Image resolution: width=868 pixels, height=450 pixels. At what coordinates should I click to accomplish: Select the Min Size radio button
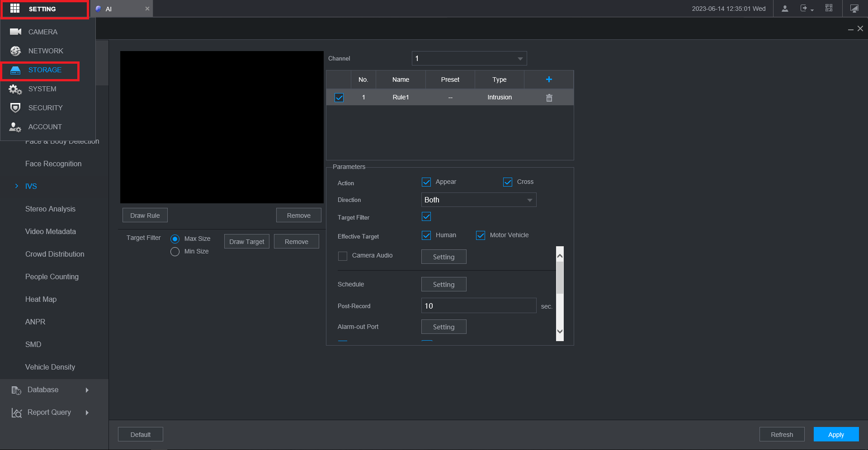coord(175,252)
